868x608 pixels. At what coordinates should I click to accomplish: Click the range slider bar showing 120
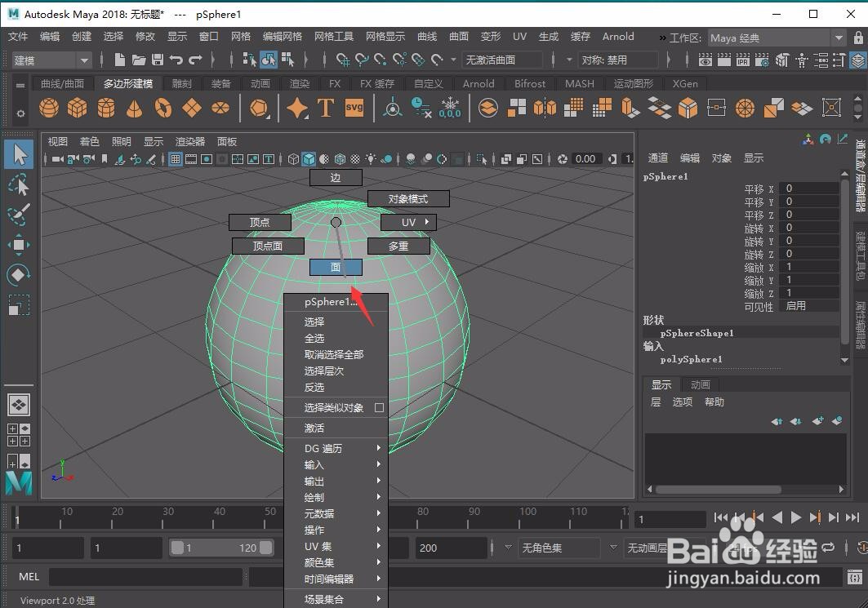pyautogui.click(x=221, y=548)
